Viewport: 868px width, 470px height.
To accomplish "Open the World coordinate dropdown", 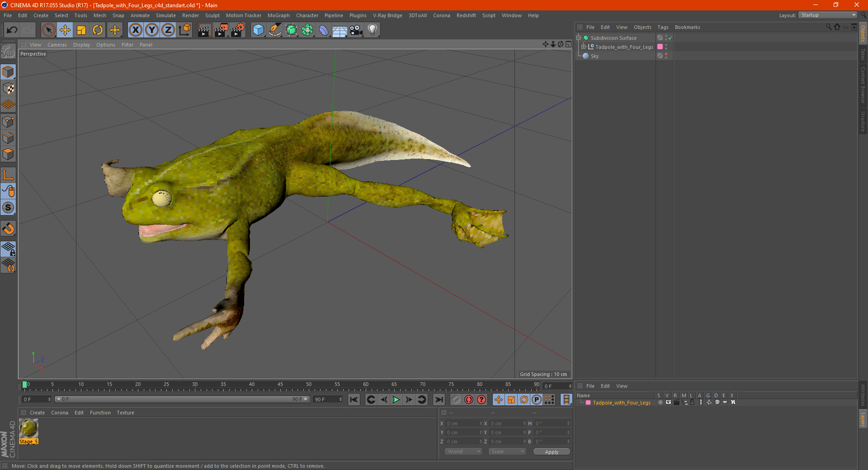I will [463, 451].
